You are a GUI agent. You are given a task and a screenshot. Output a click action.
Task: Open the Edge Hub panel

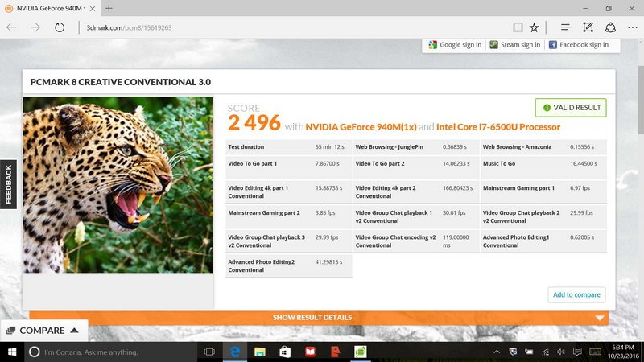click(x=567, y=27)
